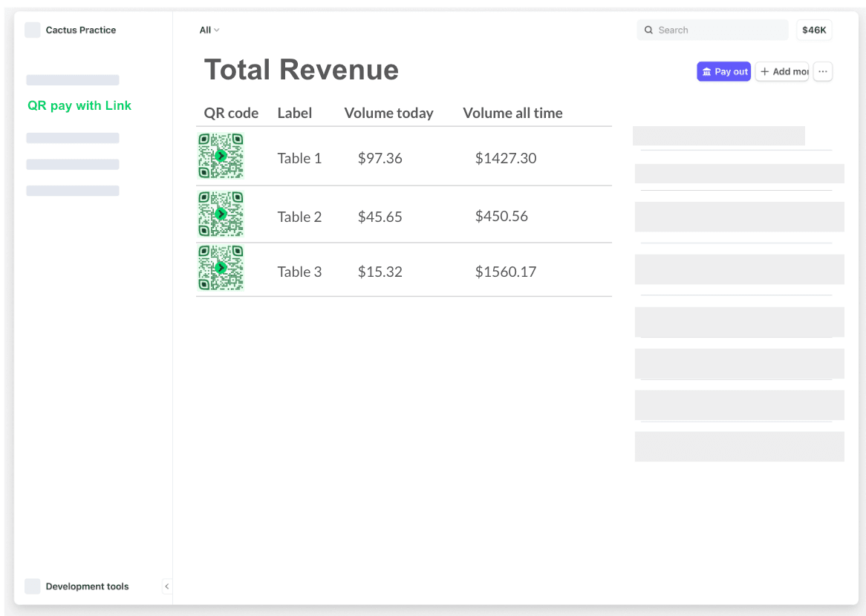Click the Pay out button
866x616 pixels.
pyautogui.click(x=723, y=71)
